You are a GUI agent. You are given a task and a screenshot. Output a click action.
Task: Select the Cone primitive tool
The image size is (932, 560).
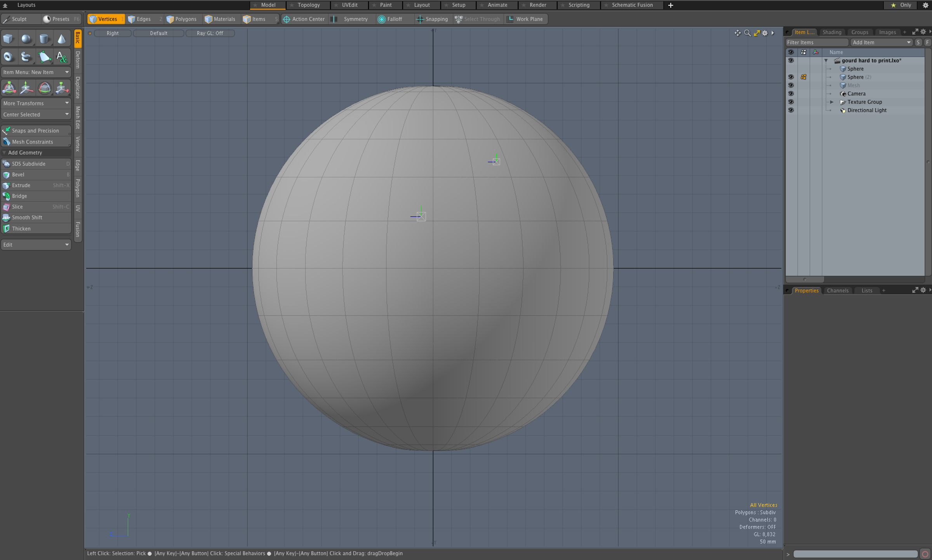coord(62,38)
